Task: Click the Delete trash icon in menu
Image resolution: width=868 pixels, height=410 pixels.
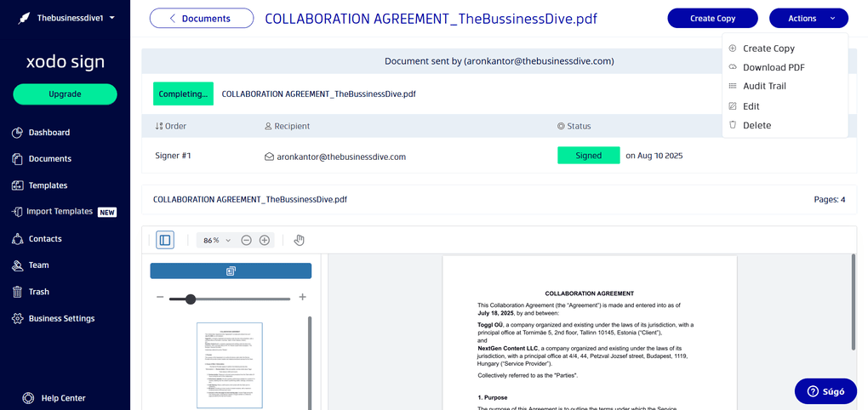Action: click(733, 124)
